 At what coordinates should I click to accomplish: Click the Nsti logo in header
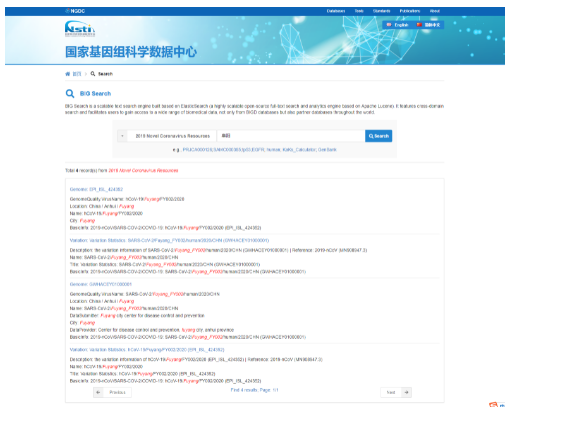tap(80, 28)
